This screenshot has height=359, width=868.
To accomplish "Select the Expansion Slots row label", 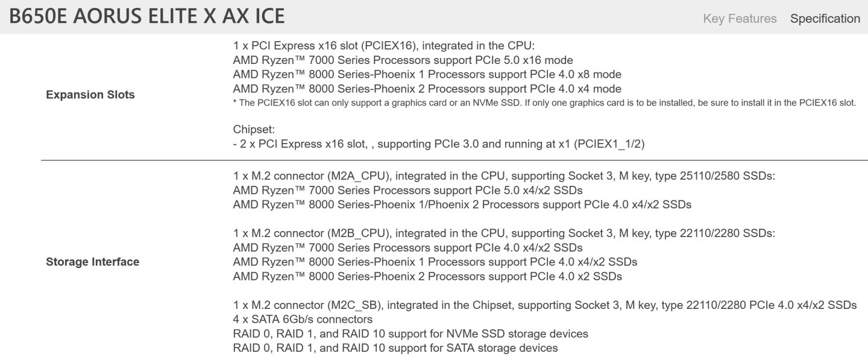I will (x=90, y=95).
